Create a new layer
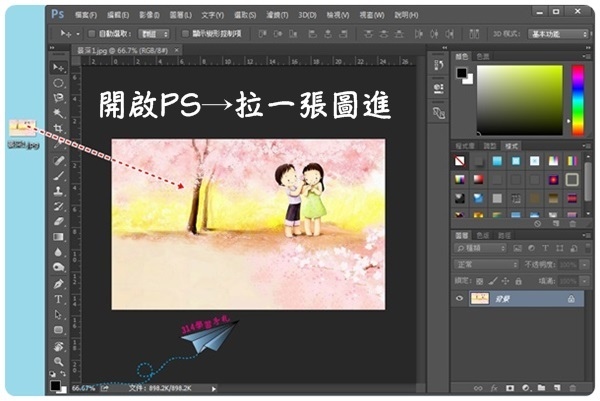 tap(557, 388)
